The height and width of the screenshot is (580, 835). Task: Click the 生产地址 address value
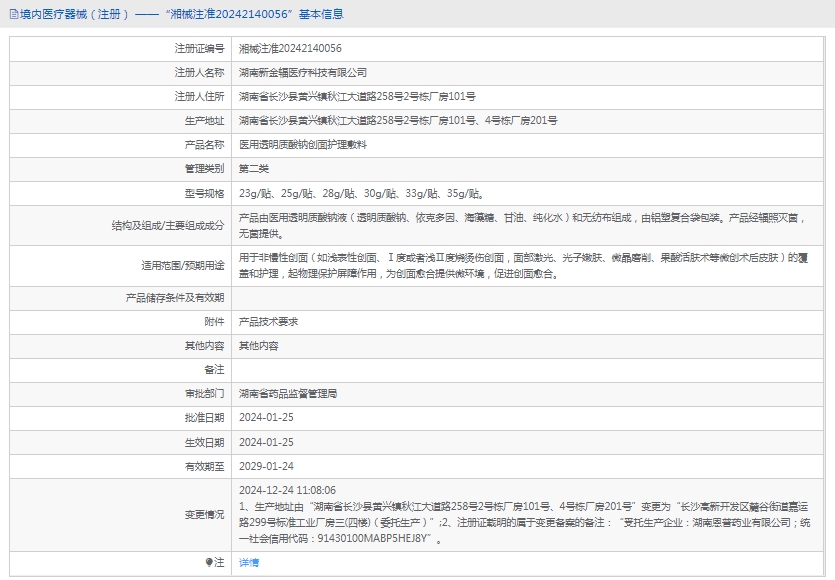coord(398,121)
